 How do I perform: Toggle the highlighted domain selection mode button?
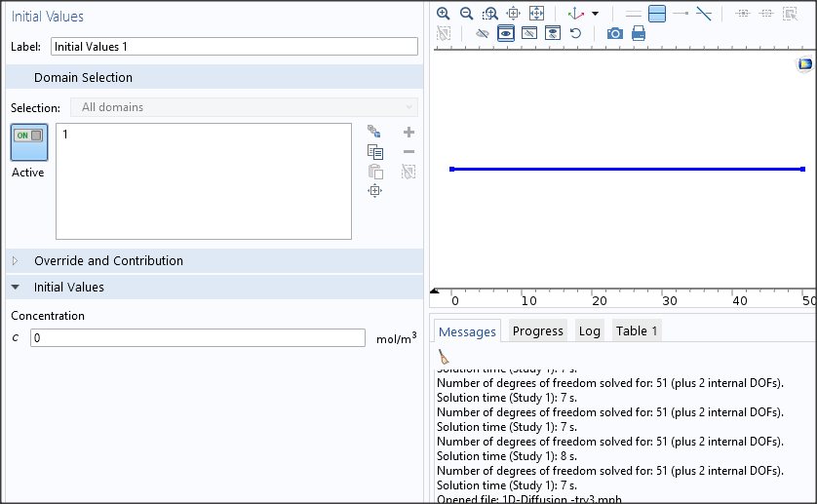(657, 14)
